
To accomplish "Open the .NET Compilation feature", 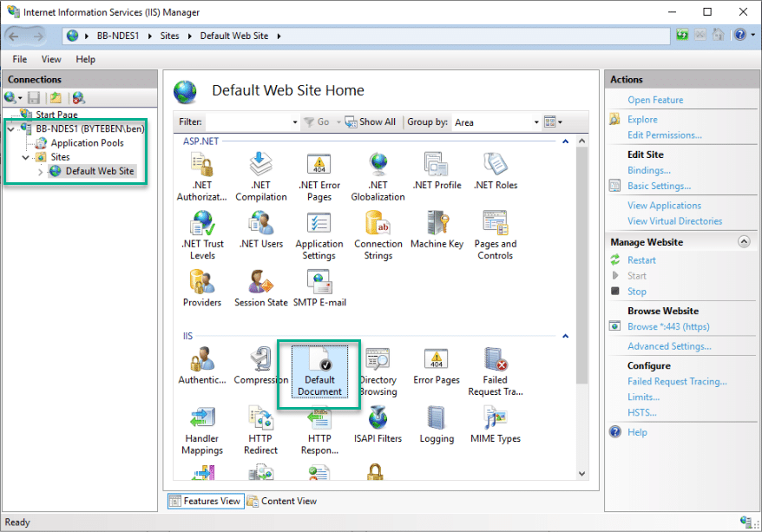I will (261, 176).
